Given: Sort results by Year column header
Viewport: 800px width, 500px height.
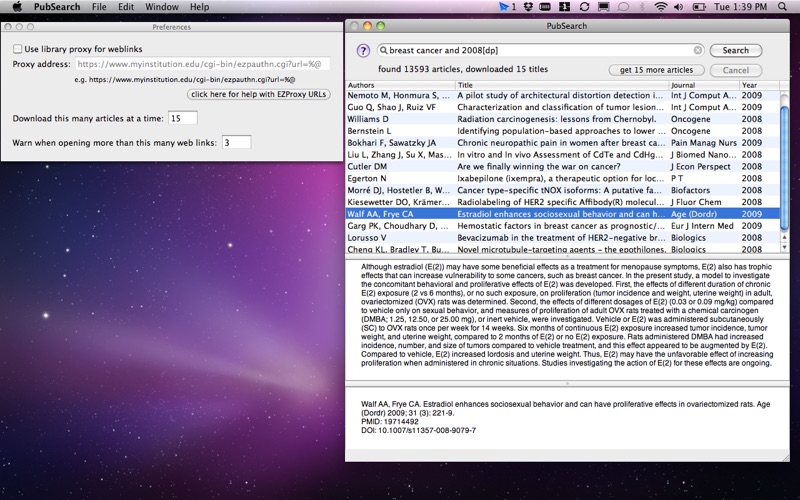Looking at the screenshot, I should pyautogui.click(x=759, y=85).
